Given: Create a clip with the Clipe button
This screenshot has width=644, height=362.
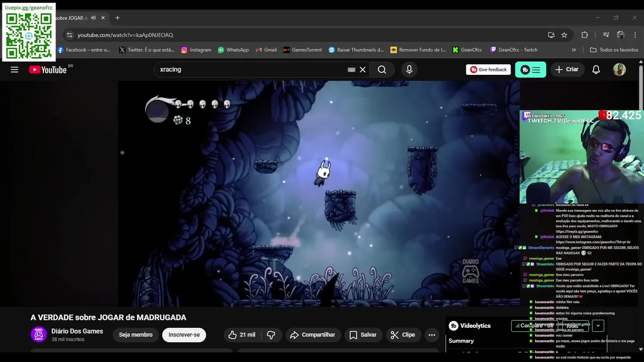Looking at the screenshot, I should click(x=404, y=335).
